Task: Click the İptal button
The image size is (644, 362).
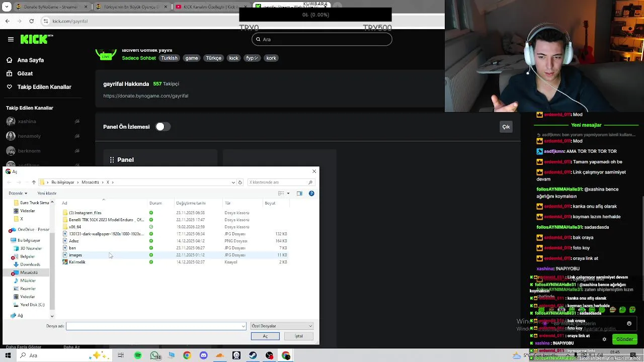Action: 299,336
